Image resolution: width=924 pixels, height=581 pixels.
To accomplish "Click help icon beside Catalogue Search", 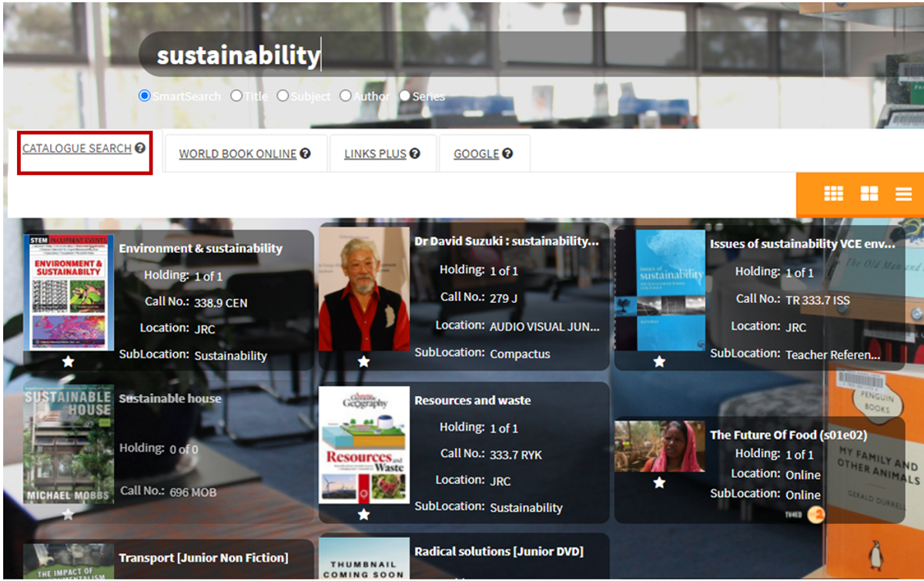I will pos(140,148).
